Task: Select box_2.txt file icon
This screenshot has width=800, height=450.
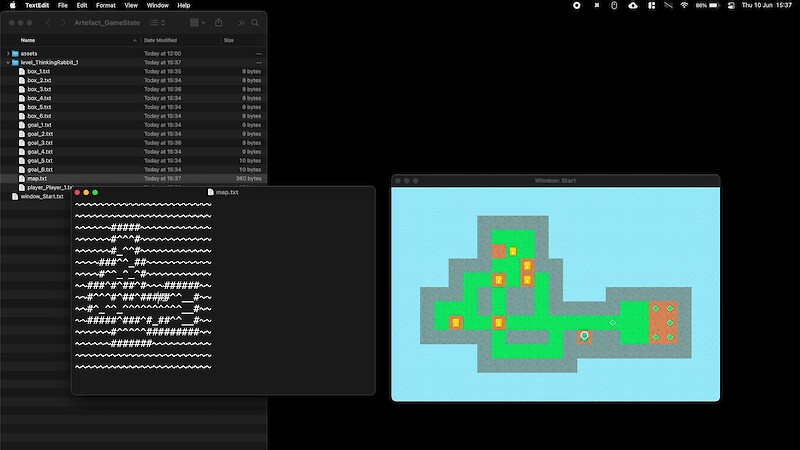Action: (x=22, y=80)
